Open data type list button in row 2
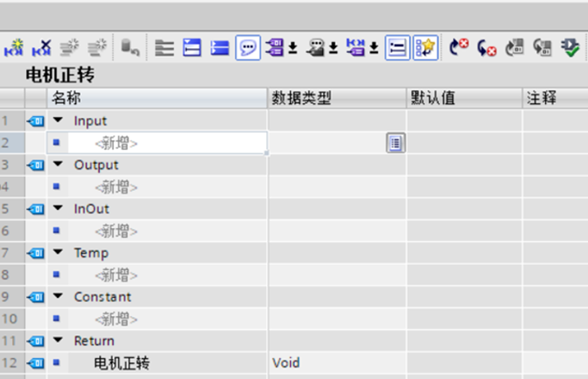The height and width of the screenshot is (379, 588). 396,143
